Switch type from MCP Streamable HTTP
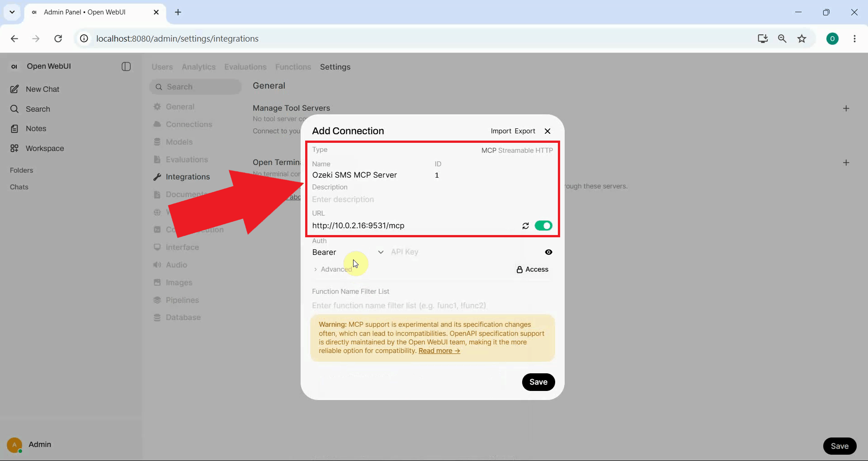Viewport: 868px width, 461px height. point(517,151)
